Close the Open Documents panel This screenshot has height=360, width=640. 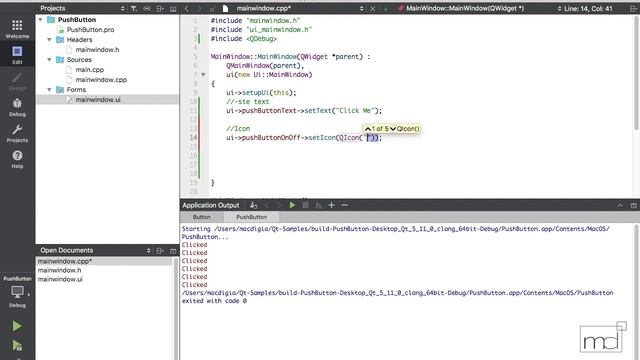173,250
